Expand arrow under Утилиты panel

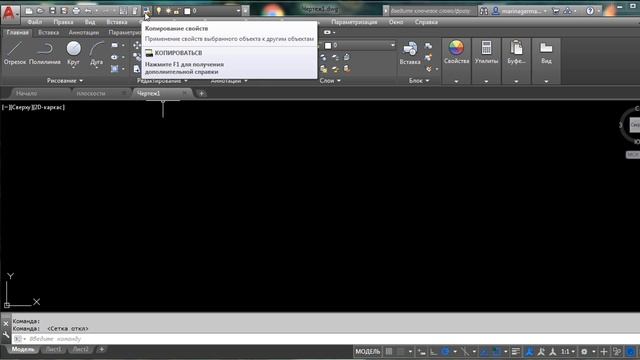(x=486, y=81)
